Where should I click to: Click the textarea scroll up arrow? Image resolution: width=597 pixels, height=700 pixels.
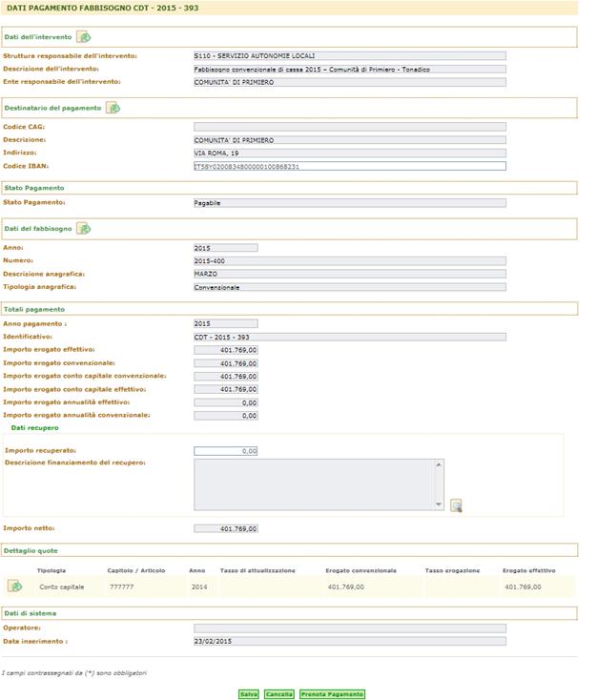tap(439, 464)
